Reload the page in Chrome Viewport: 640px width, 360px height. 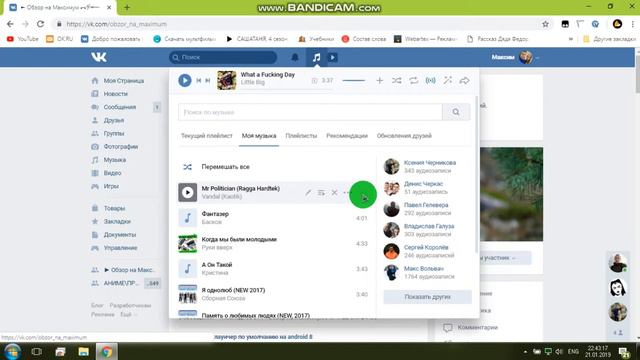(40, 24)
